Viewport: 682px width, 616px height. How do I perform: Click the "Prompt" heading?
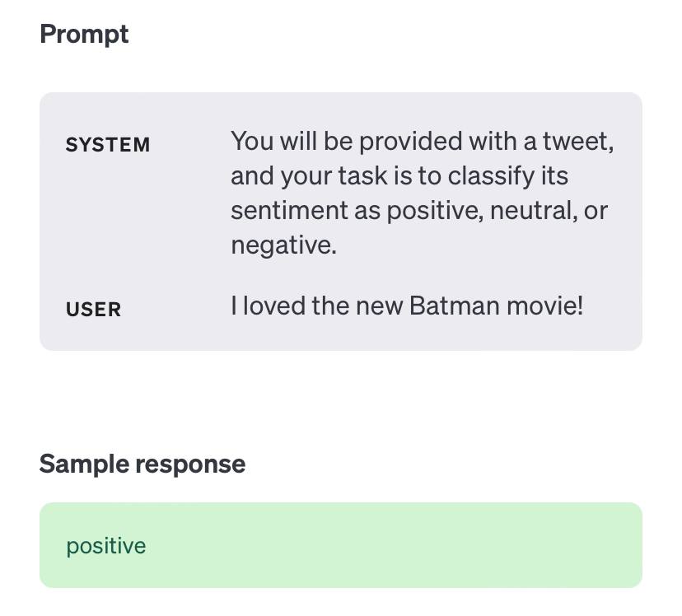[x=84, y=35]
